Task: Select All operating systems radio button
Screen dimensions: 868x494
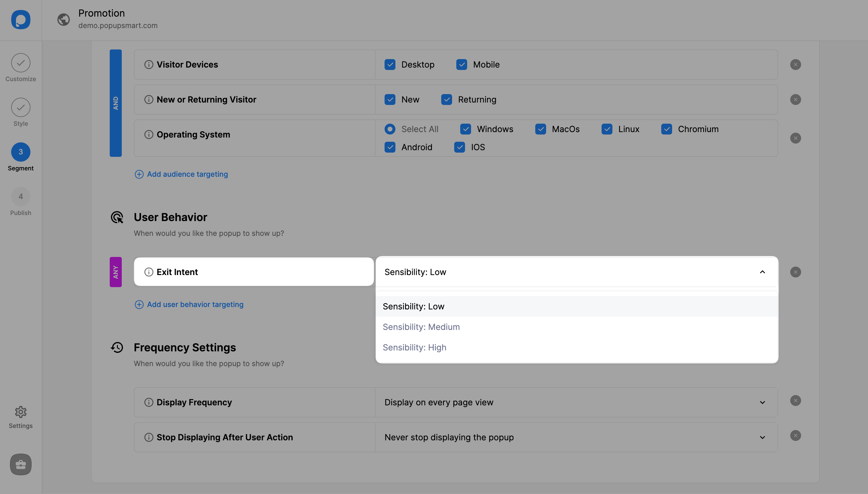Action: (389, 129)
